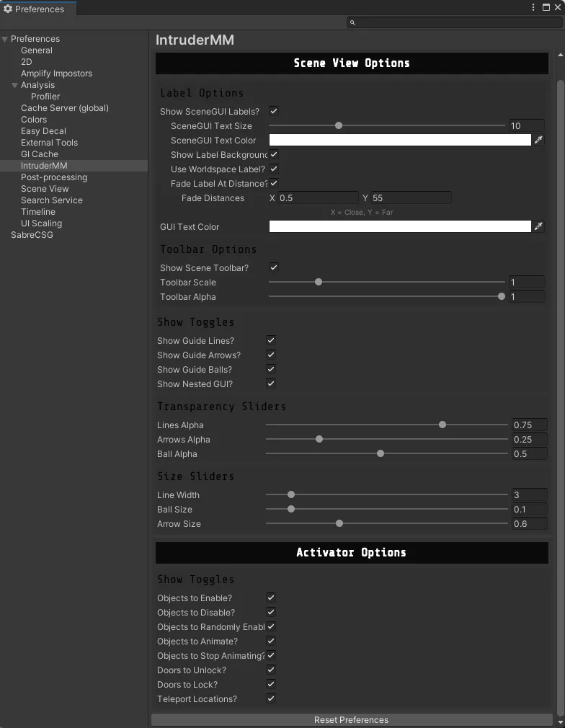Click the Lines Alpha slider handle
The width and height of the screenshot is (565, 728).
442,425
